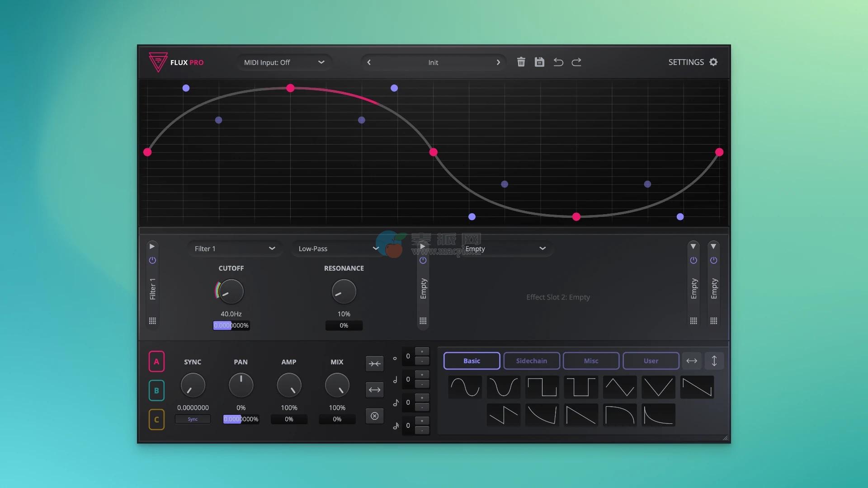Select the square wave shape preset
This screenshot has width=868, height=488.
(542, 387)
